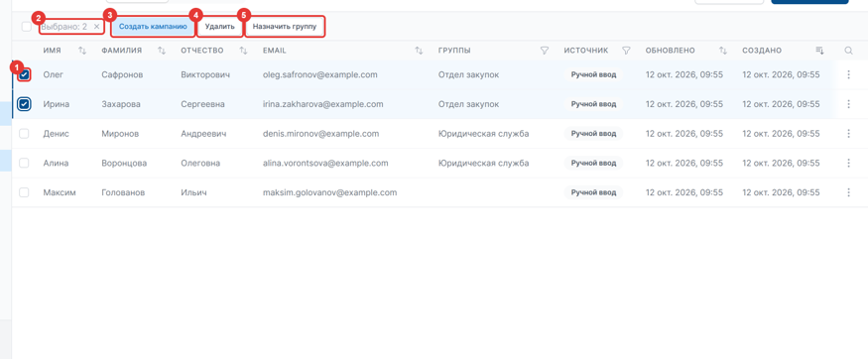Click Создать кампанию button
This screenshot has width=868, height=359.
click(x=154, y=27)
